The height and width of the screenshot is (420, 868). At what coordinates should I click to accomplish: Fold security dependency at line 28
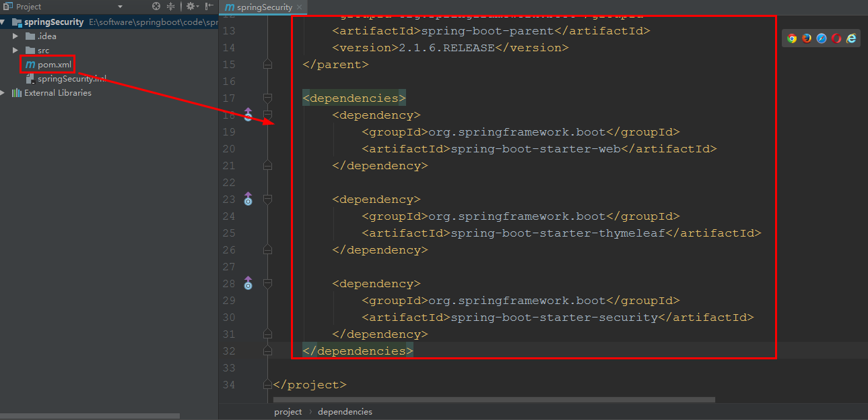[x=267, y=283]
